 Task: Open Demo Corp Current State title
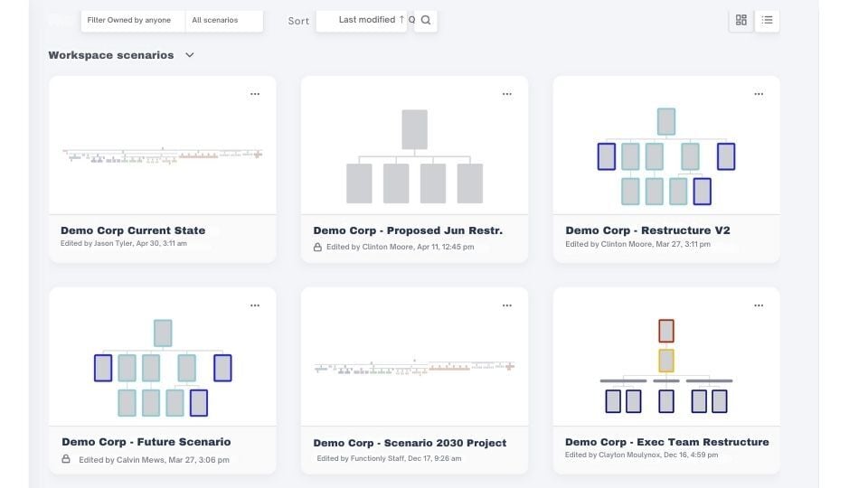(x=133, y=230)
